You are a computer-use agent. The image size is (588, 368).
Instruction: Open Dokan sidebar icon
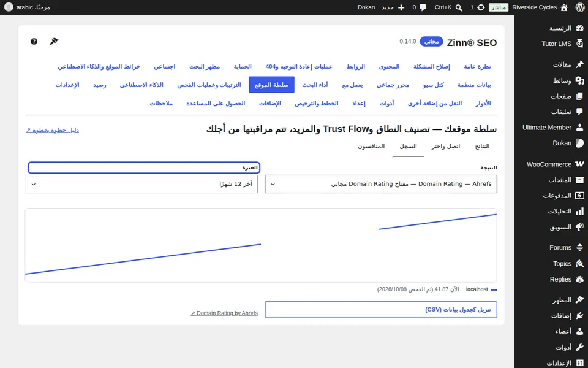pyautogui.click(x=580, y=143)
